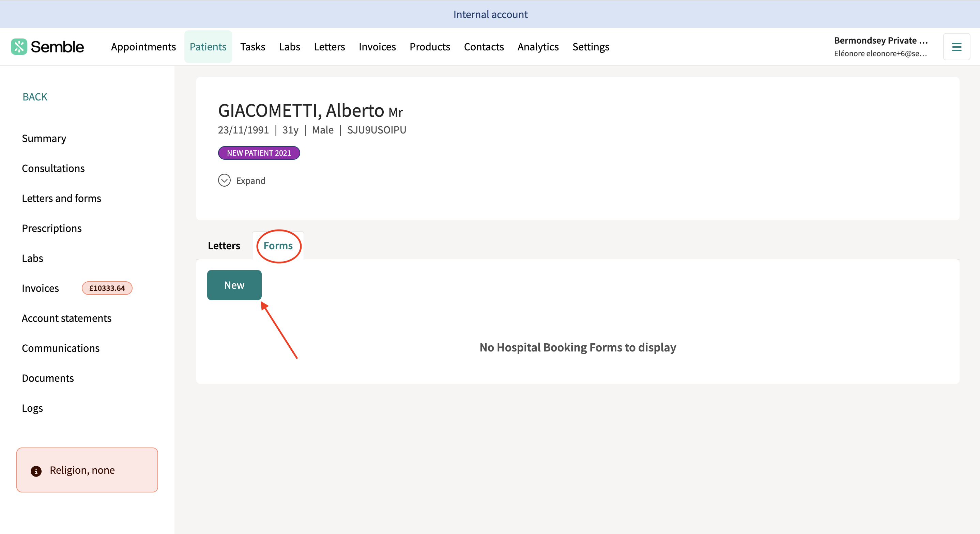Screen dimensions: 980x534
Task: Click the Semble logo icon
Action: coord(19,47)
